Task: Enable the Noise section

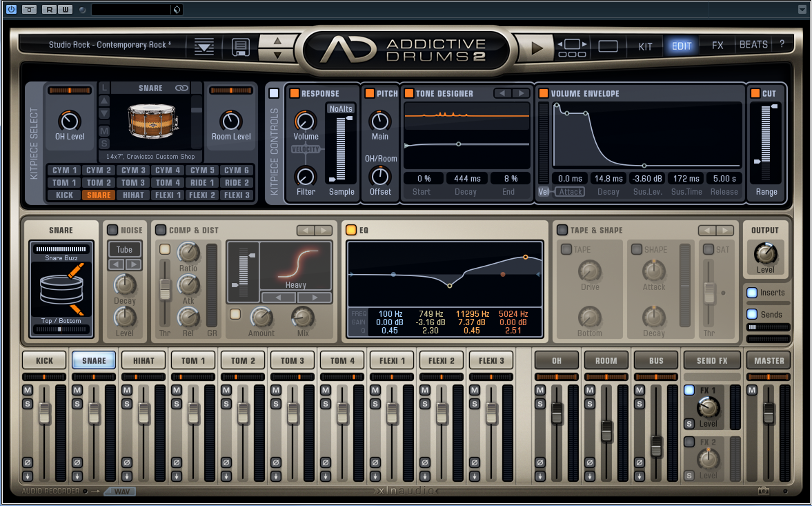Action: (112, 230)
